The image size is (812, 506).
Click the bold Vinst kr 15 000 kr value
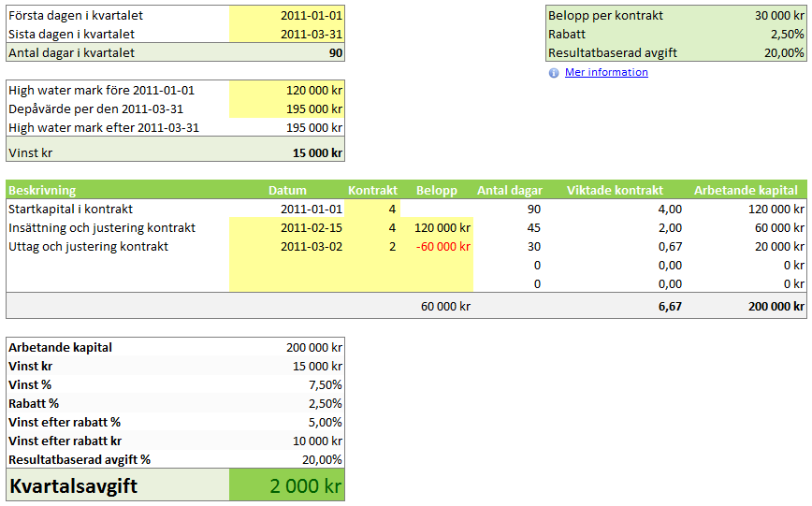pos(317,152)
